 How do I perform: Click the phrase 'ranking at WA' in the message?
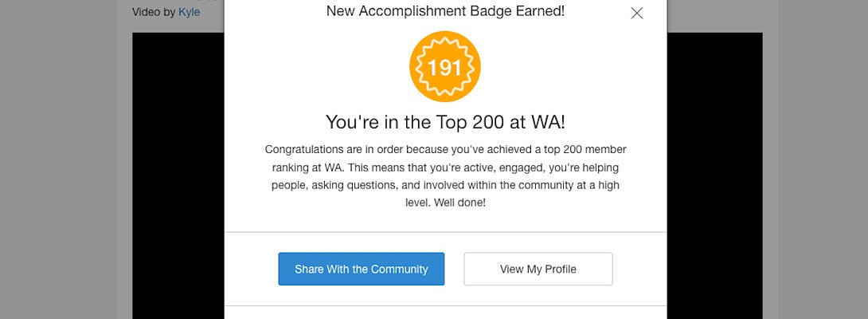303,167
